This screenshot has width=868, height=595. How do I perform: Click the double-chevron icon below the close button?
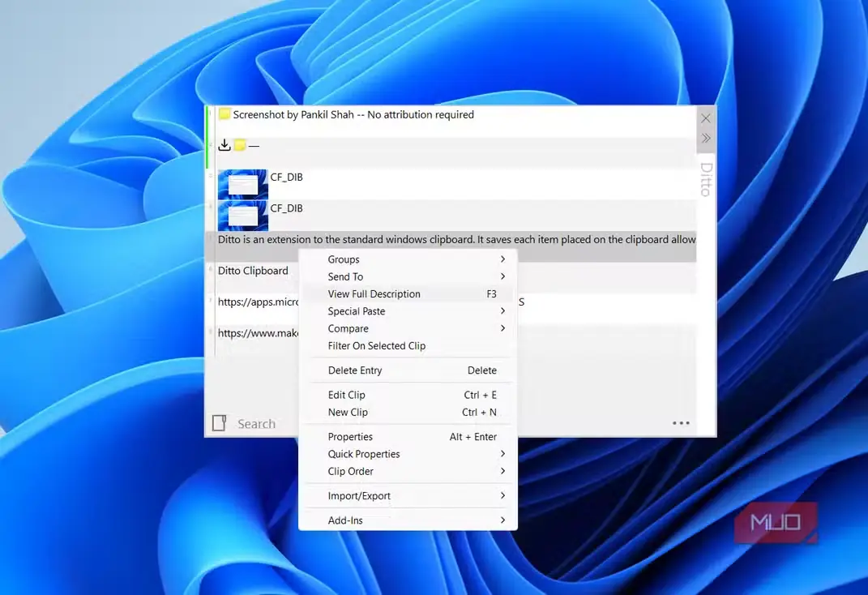point(706,139)
